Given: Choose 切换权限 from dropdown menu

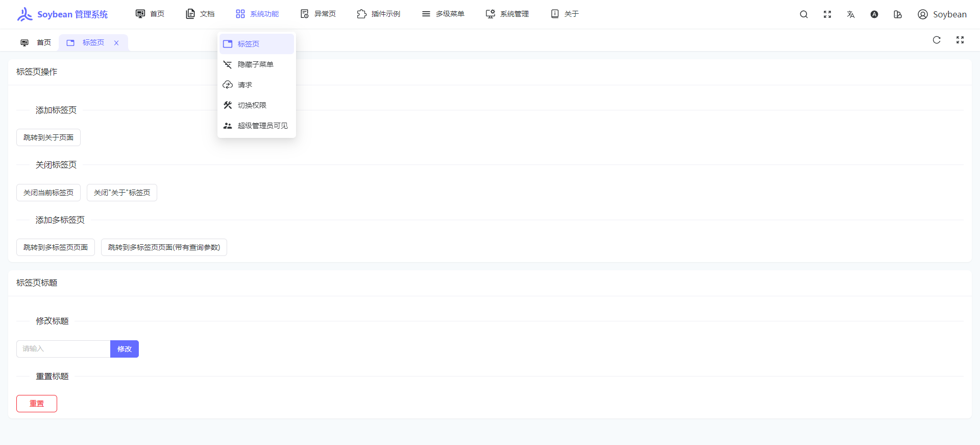Looking at the screenshot, I should click(x=257, y=105).
